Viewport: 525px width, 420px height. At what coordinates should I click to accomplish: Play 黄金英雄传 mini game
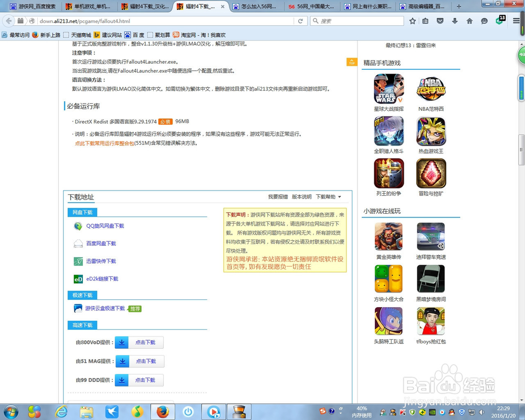[388, 237]
